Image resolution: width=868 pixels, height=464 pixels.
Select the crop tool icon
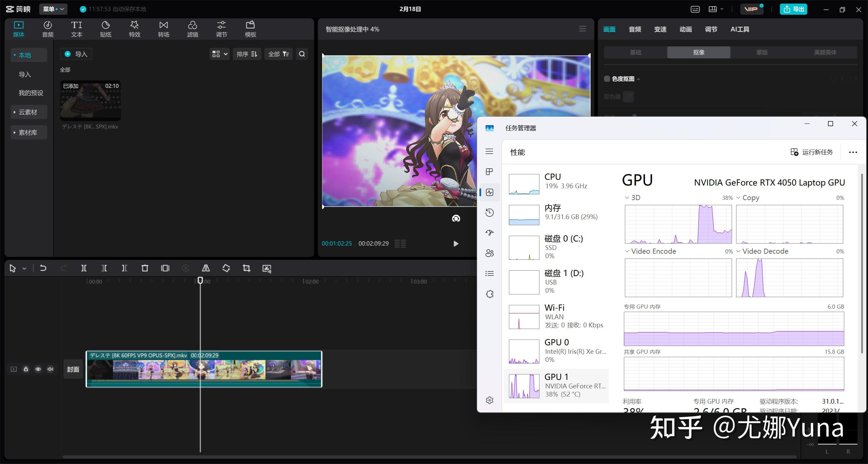tap(246, 268)
